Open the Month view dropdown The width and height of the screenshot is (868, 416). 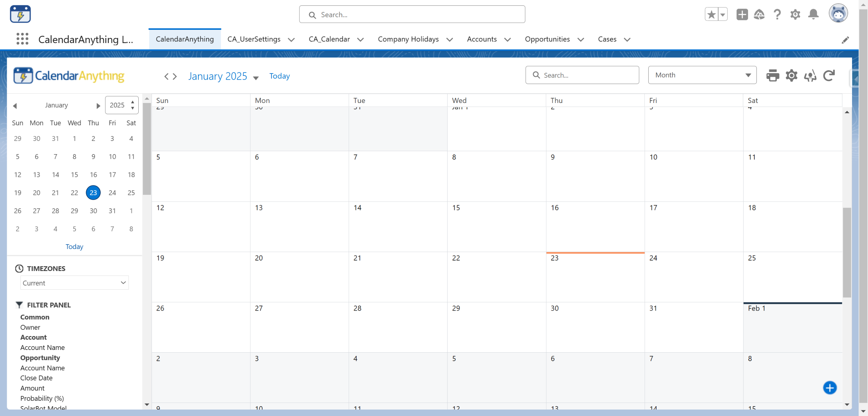tap(702, 75)
